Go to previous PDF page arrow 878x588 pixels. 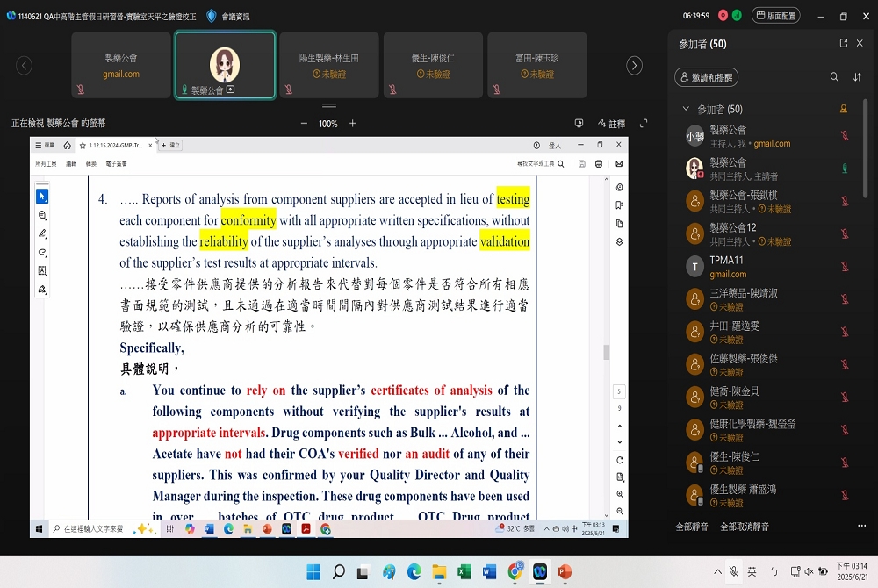tap(619, 427)
